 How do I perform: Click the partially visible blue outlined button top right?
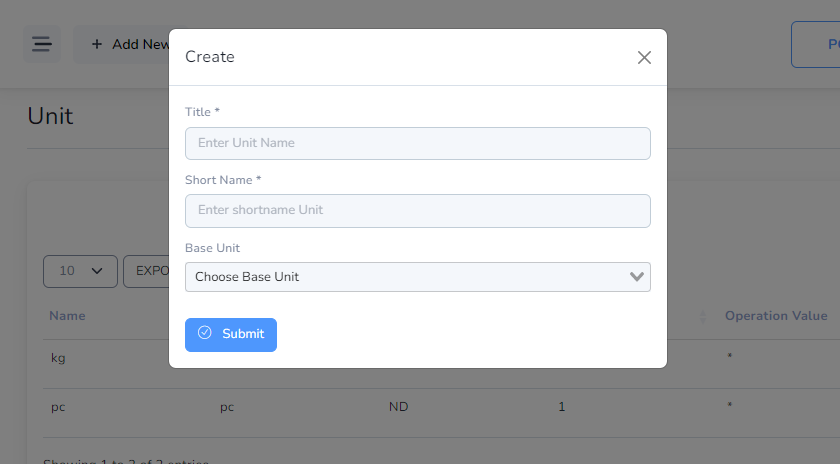coord(815,44)
